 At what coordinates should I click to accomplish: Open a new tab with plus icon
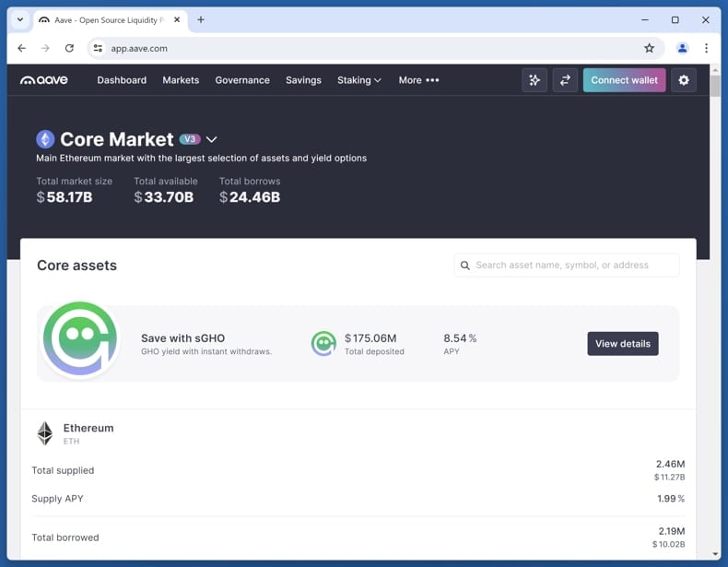tap(201, 20)
